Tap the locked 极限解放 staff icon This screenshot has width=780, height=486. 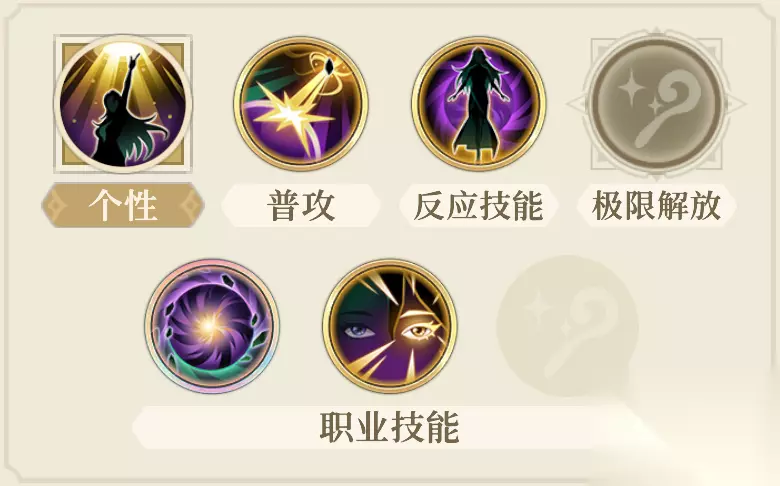click(x=657, y=104)
